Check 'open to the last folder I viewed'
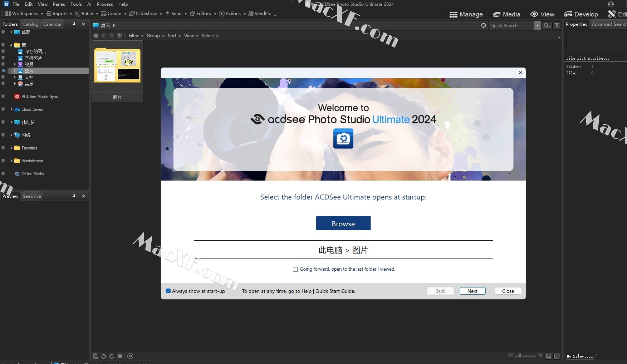The height and width of the screenshot is (364, 627). click(295, 269)
